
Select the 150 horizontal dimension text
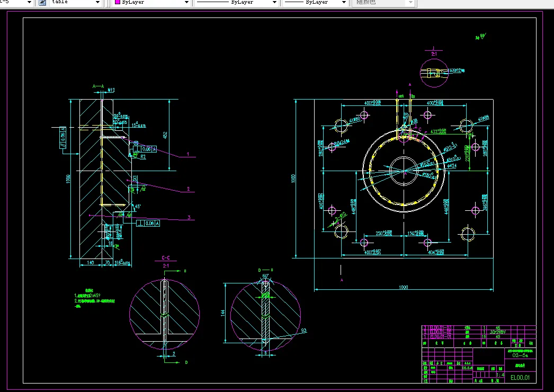415,233
